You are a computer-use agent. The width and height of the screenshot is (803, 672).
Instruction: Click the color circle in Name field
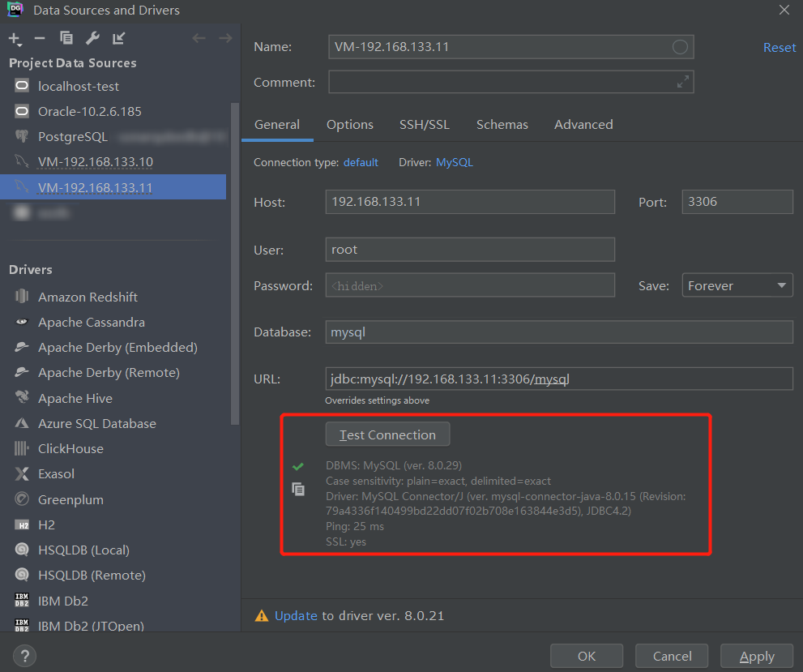680,47
